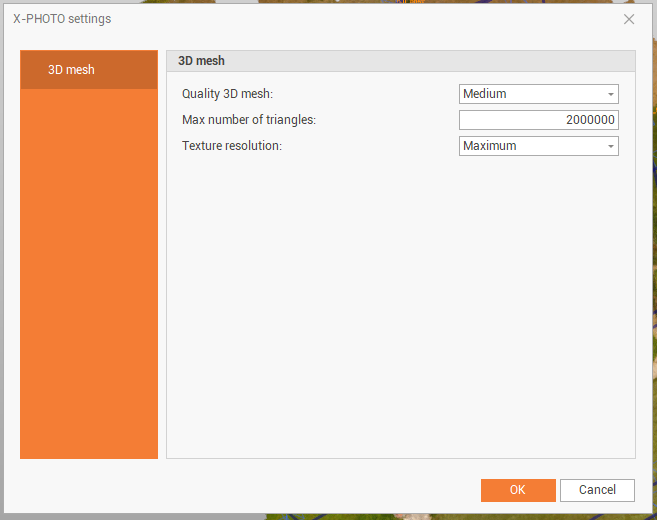The height and width of the screenshot is (520, 657).
Task: Click the empty footer area left of OK
Action: click(x=250, y=490)
